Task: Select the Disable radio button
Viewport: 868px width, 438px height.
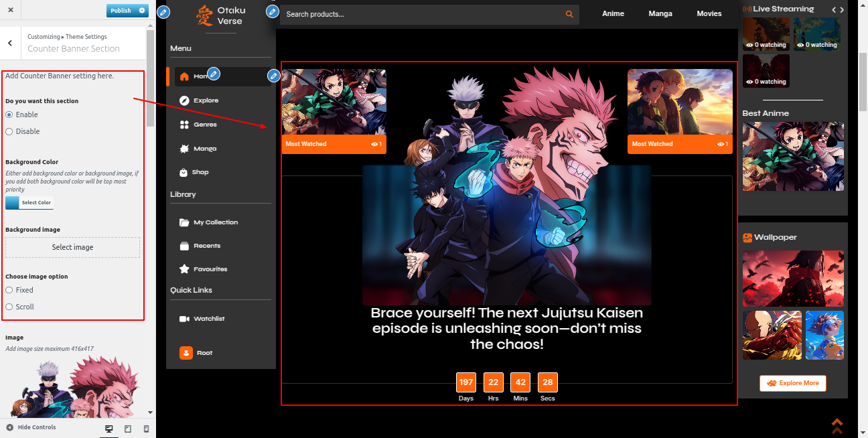Action: tap(9, 132)
